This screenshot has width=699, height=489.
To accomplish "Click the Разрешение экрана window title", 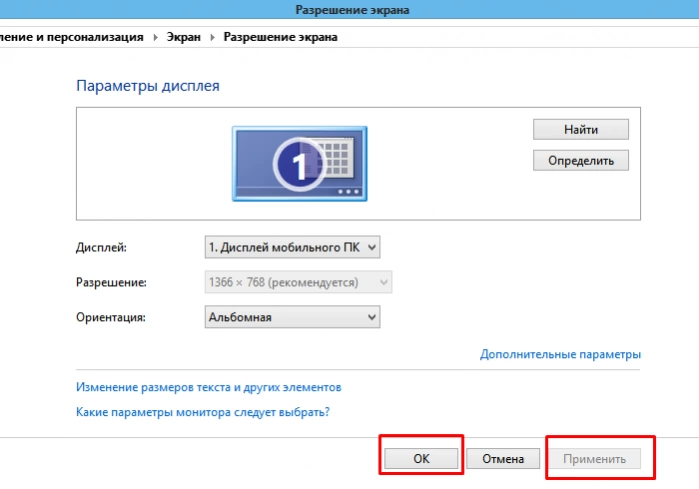I will pos(352,10).
